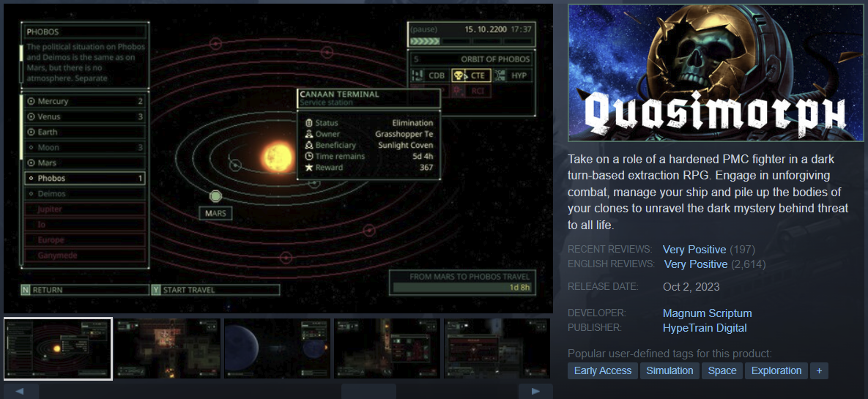This screenshot has width=868, height=399.
Task: View recent reviews Very Positive
Action: [694, 250]
